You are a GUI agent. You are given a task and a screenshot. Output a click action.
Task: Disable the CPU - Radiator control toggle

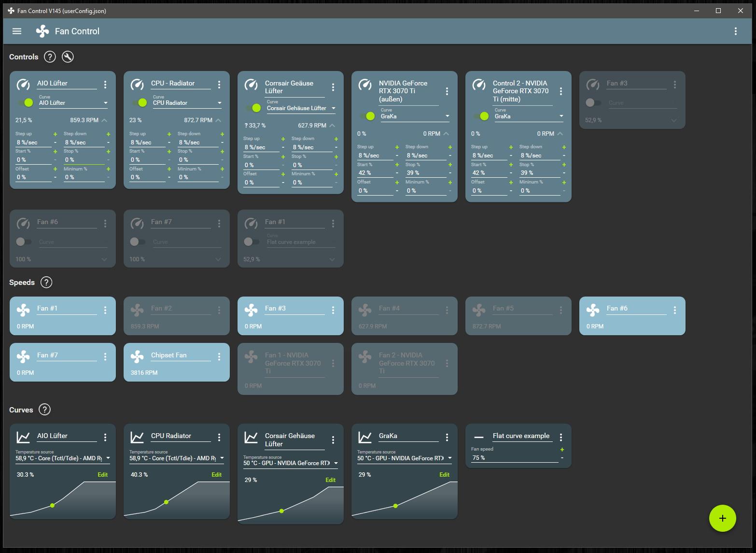(x=140, y=102)
